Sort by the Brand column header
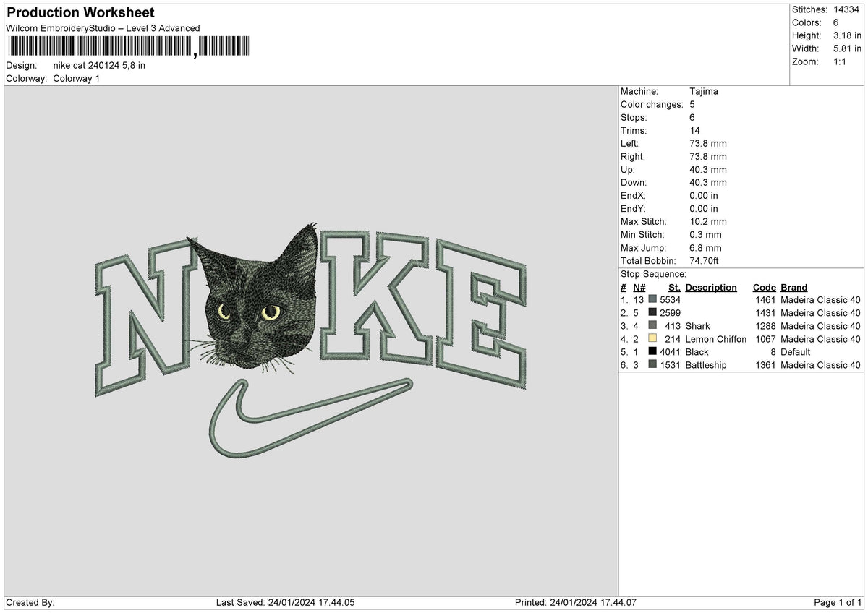 point(793,287)
